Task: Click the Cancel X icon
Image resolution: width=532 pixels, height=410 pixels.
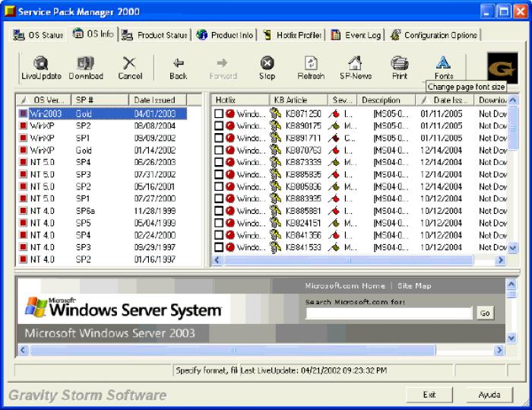Action: click(130, 63)
